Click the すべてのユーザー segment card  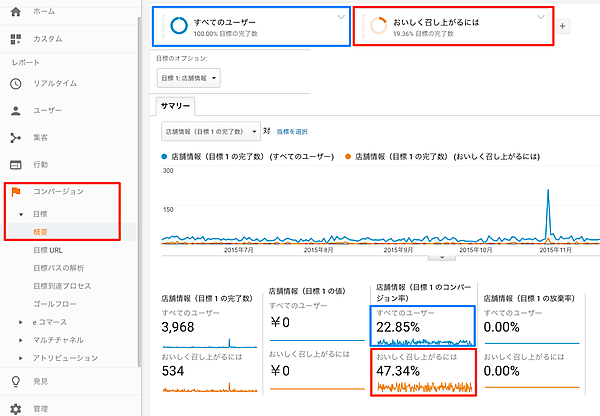tap(251, 25)
